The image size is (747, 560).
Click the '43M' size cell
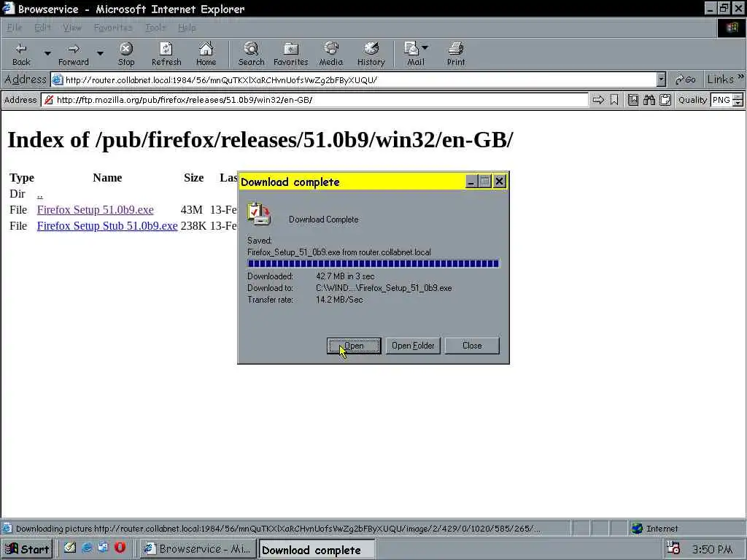(192, 210)
